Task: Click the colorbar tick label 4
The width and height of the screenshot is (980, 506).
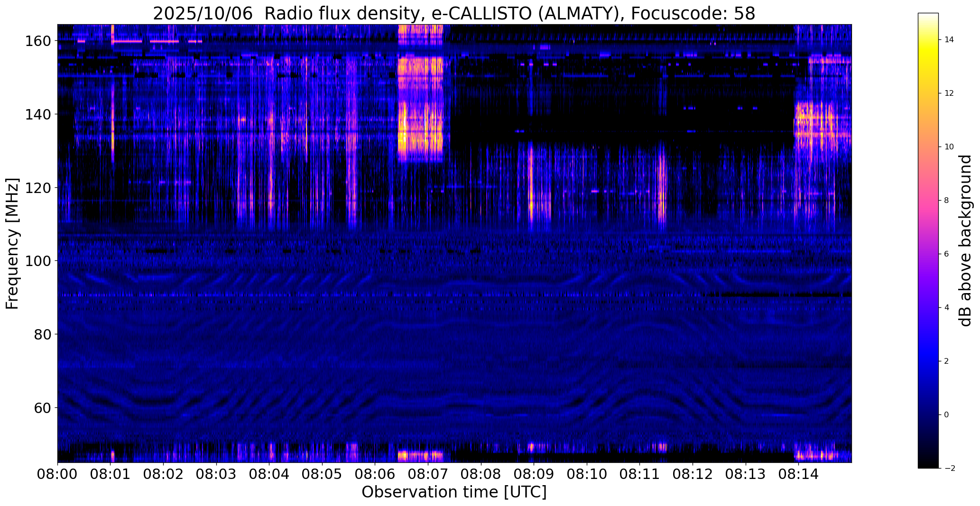Action: coord(947,308)
